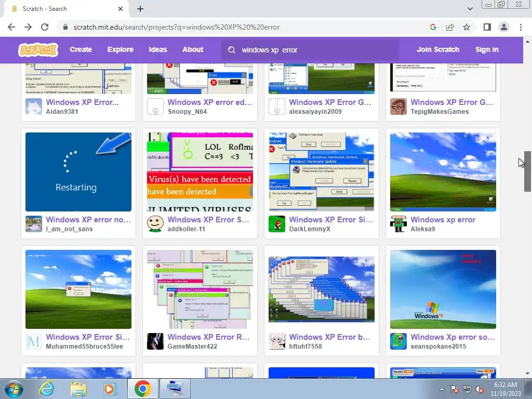Viewport: 532px width, 399px height.
Task: Open a new tab with the plus button
Action: [x=140, y=9]
